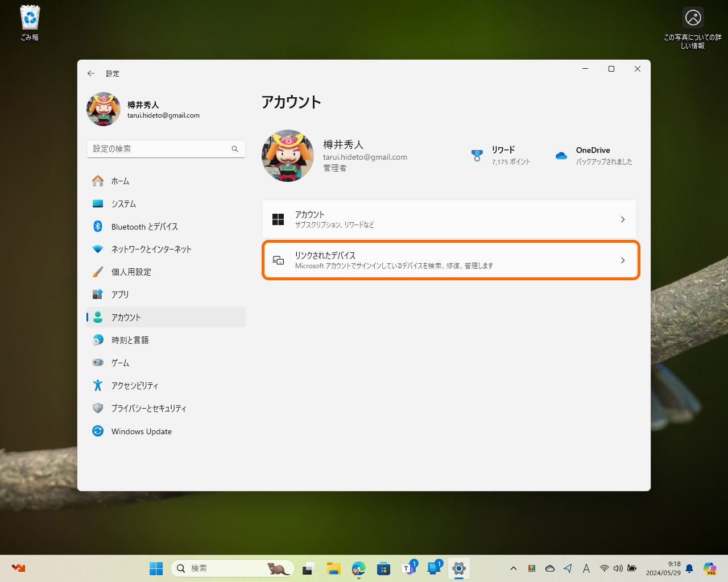Image resolution: width=728 pixels, height=582 pixels.
Task: Focus the 設定の検索 search field
Action: tap(166, 149)
